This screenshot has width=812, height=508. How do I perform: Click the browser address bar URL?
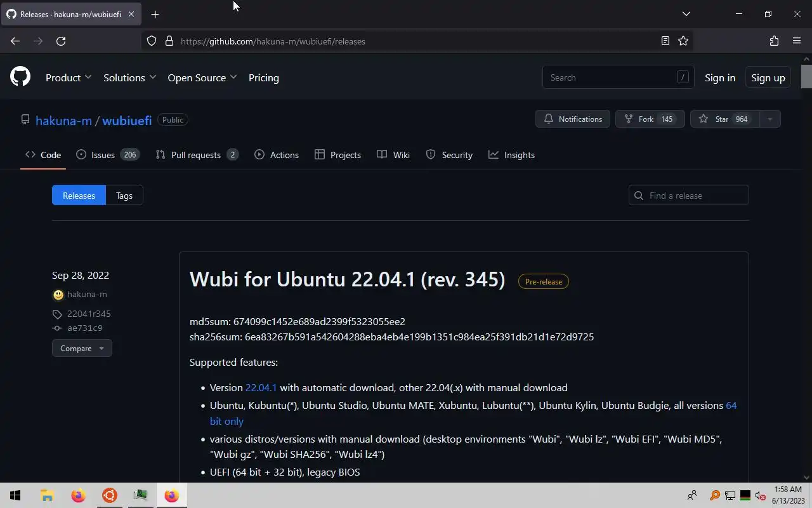[273, 41]
